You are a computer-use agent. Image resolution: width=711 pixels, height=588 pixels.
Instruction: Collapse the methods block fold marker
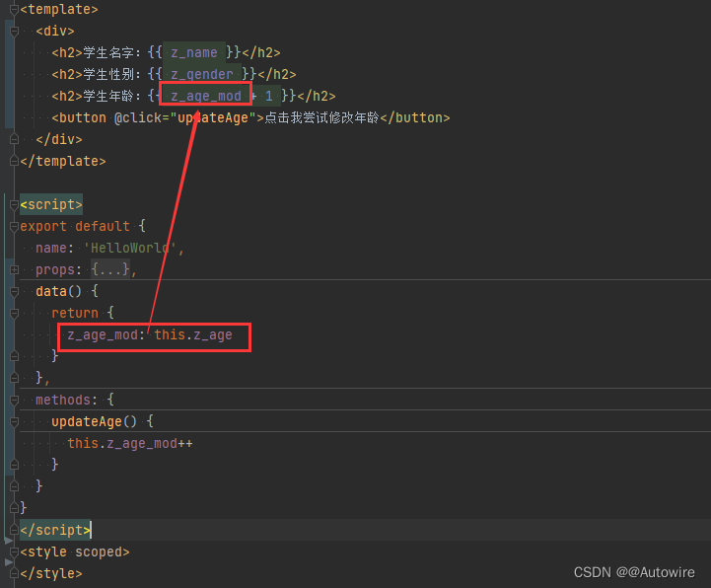pos(14,401)
